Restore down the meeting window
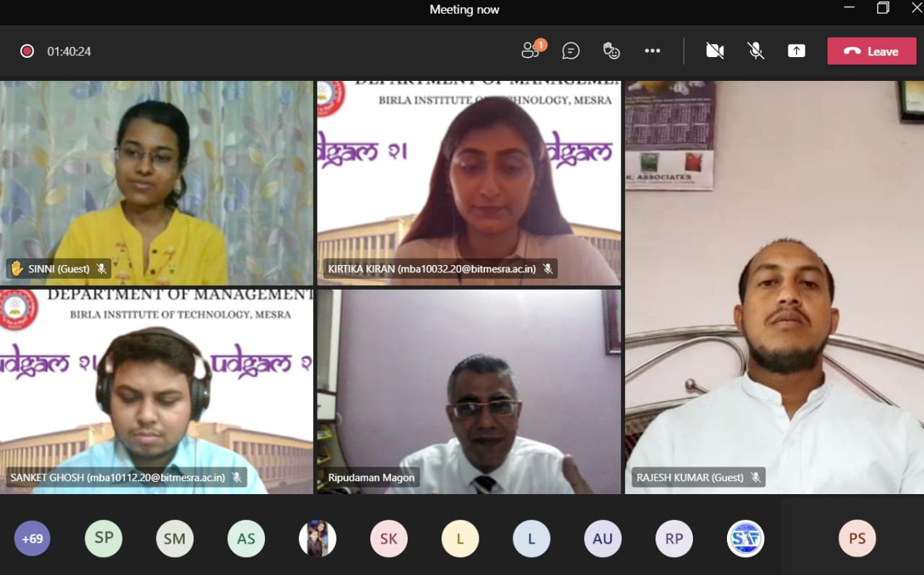 [x=883, y=8]
